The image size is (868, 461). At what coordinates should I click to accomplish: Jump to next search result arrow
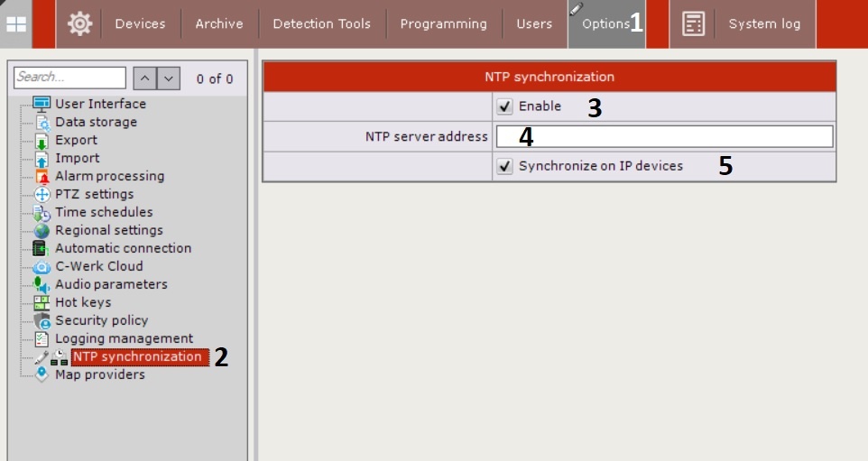pos(169,78)
